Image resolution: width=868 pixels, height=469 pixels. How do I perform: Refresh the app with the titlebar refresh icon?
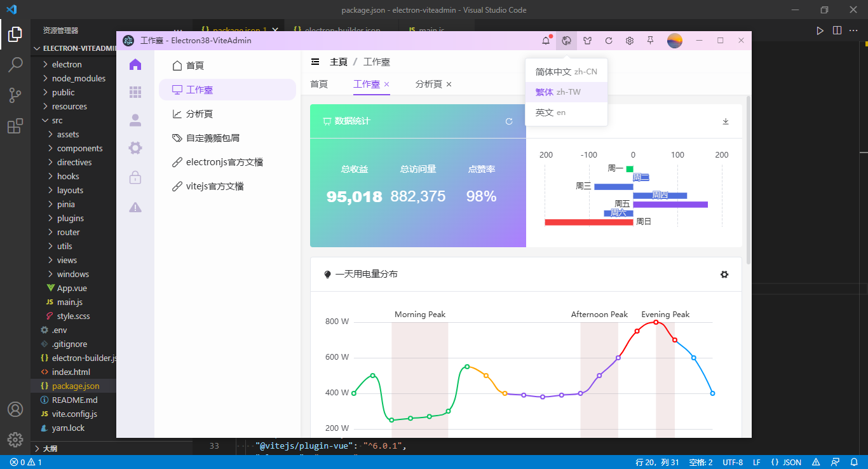pyautogui.click(x=608, y=40)
